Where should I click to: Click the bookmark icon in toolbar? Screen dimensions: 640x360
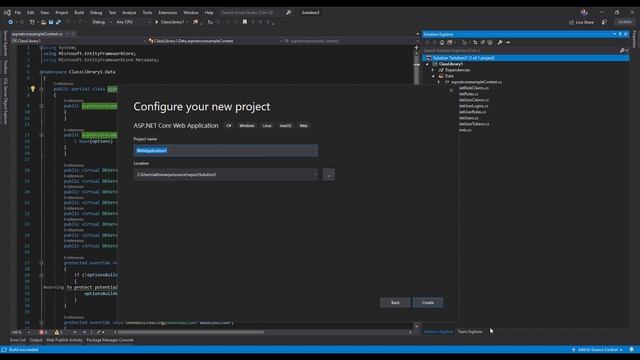(244, 22)
